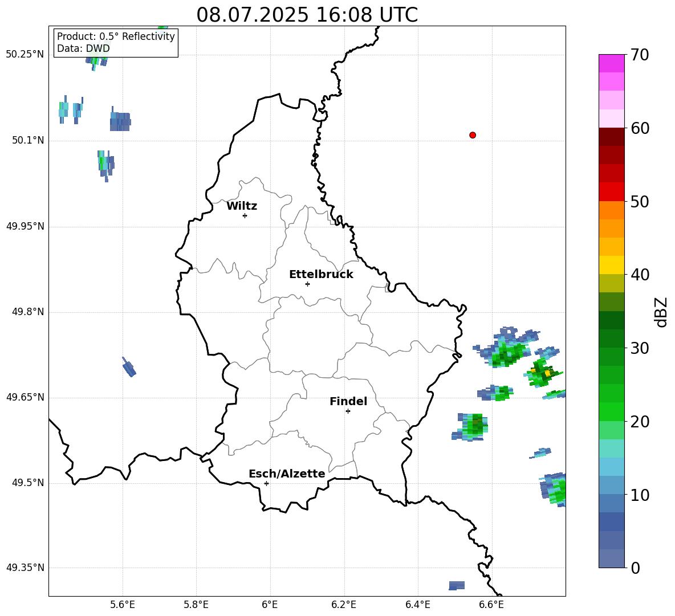Click the title '08.07.2025 16:08 UTC'
The height and width of the screenshot is (616, 675).
[x=307, y=15]
